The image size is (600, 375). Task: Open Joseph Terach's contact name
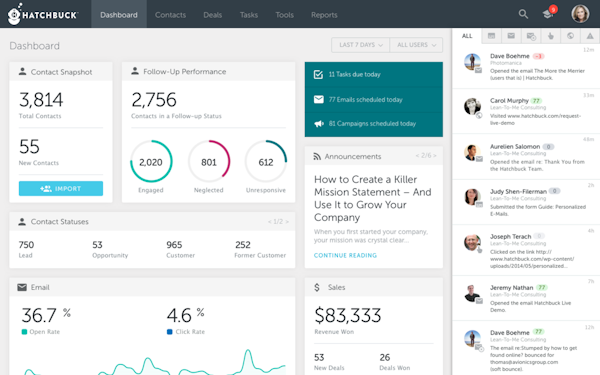pyautogui.click(x=510, y=236)
